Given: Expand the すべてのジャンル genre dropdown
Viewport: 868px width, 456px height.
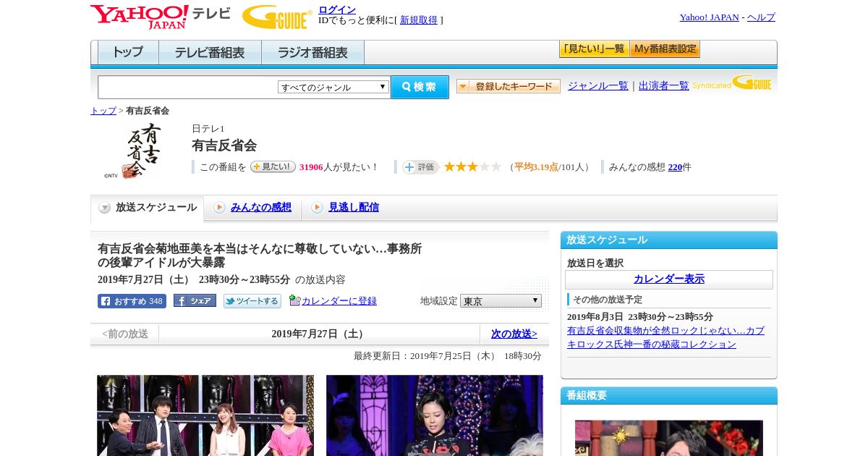Looking at the screenshot, I should tap(333, 87).
